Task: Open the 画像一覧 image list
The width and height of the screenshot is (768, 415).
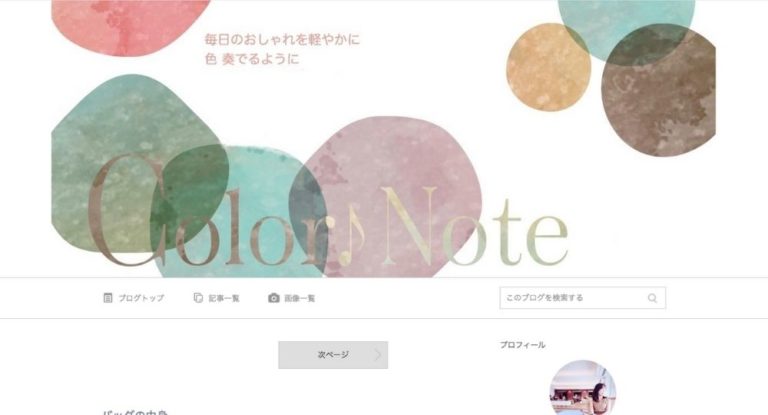Action: pos(300,298)
